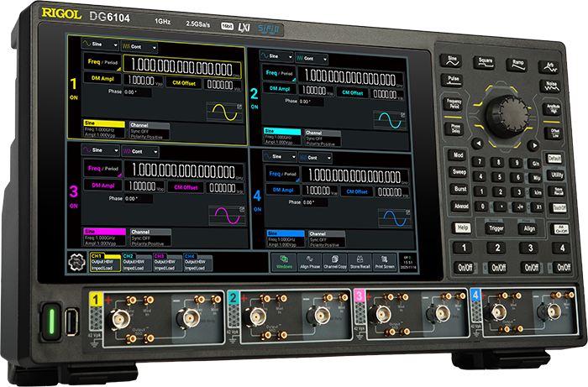Tap the Align Phase icon on screen
This screenshot has width=588, height=387.
pyautogui.click(x=309, y=264)
